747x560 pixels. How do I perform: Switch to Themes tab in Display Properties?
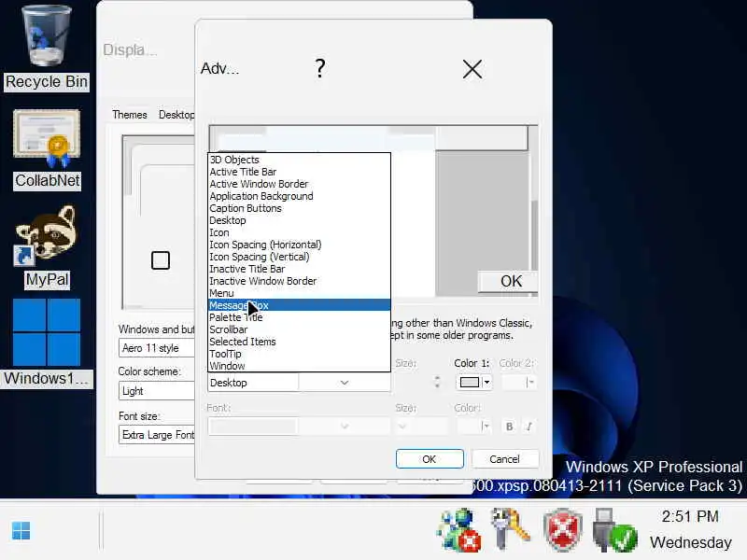[130, 115]
